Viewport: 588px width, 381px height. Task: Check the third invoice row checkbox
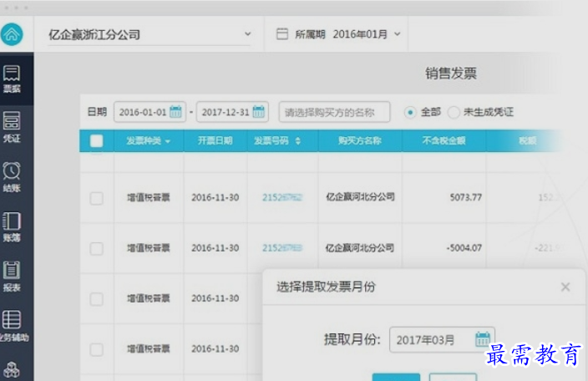click(x=96, y=299)
